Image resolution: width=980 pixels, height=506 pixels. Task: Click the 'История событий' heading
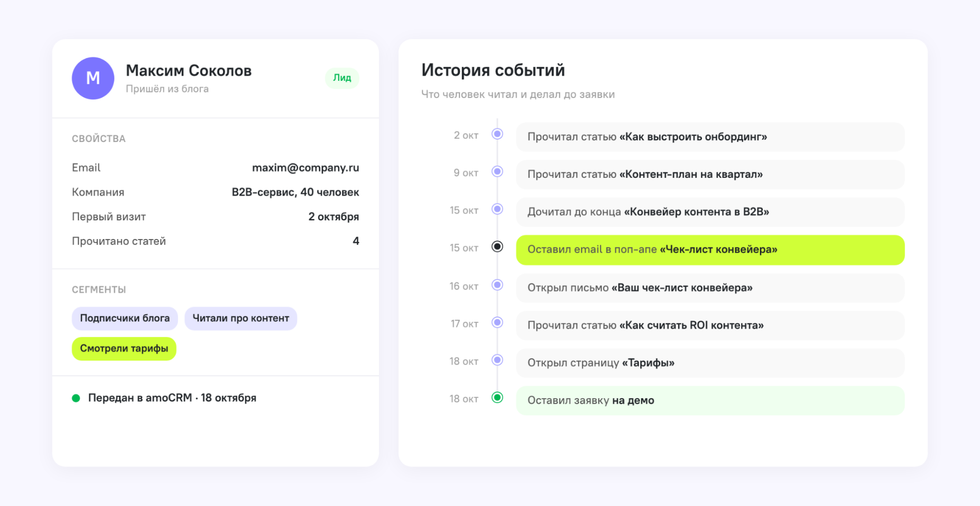(493, 70)
